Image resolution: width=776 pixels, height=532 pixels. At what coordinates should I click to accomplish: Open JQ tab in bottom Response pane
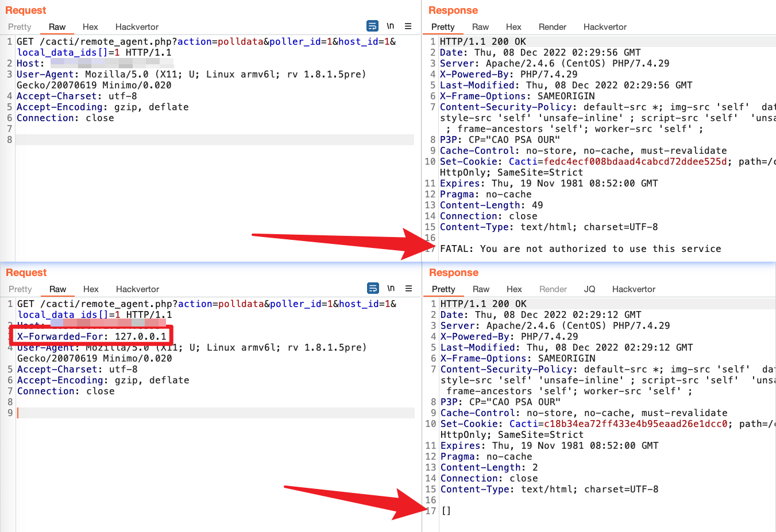(x=589, y=289)
